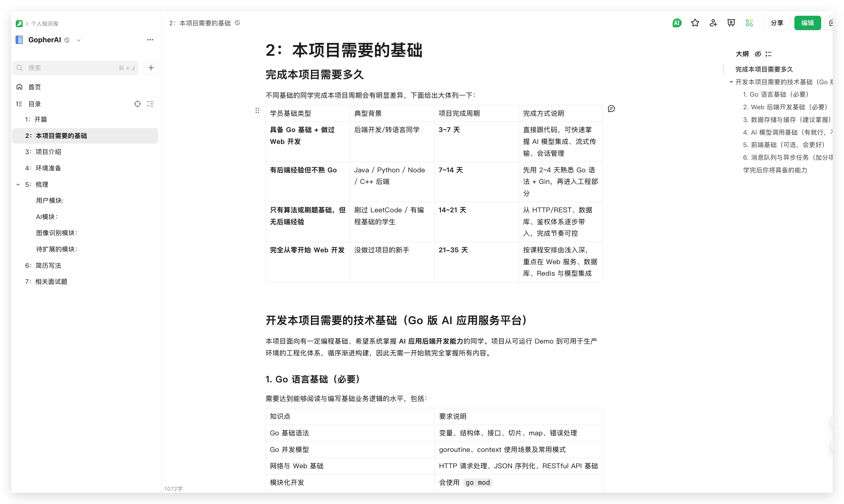Star this document as favorite
This screenshot has width=844, height=504.
click(x=695, y=23)
